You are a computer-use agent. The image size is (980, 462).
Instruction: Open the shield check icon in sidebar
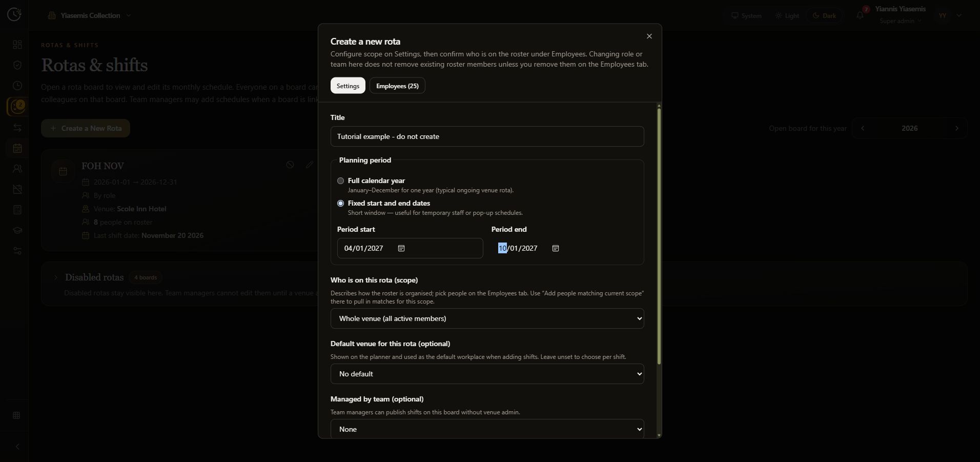[17, 65]
